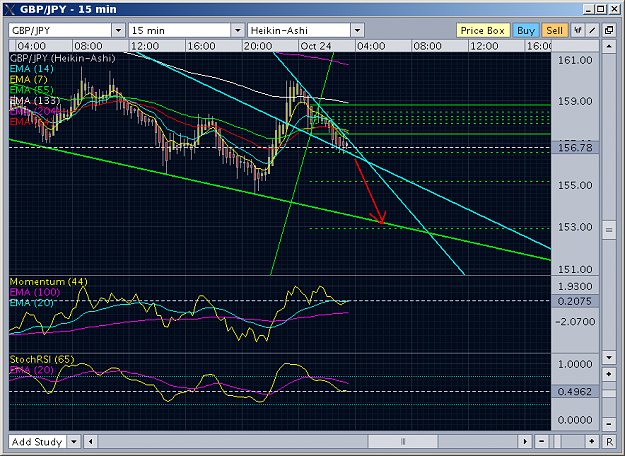
Task: Click the time zoom-in plus button
Action: [x=592, y=442]
